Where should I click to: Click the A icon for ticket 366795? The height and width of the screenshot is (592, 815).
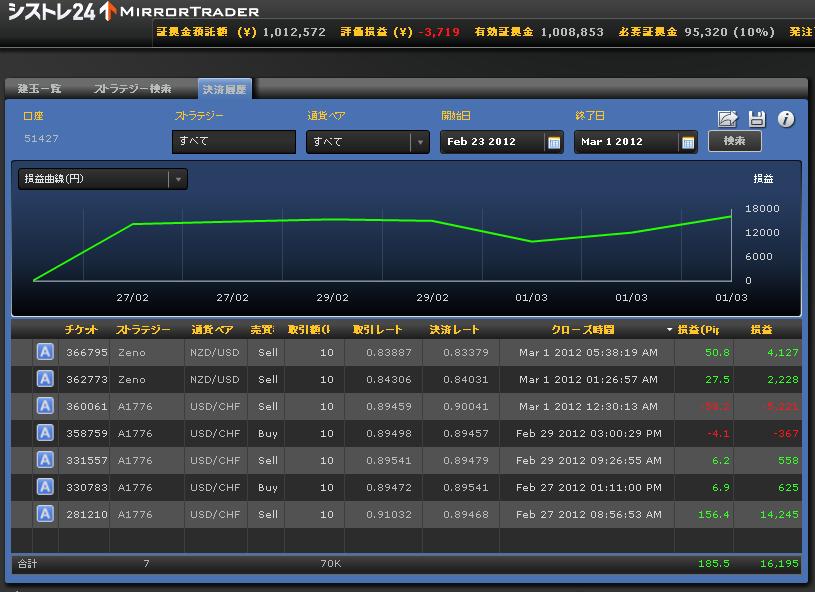[45, 352]
